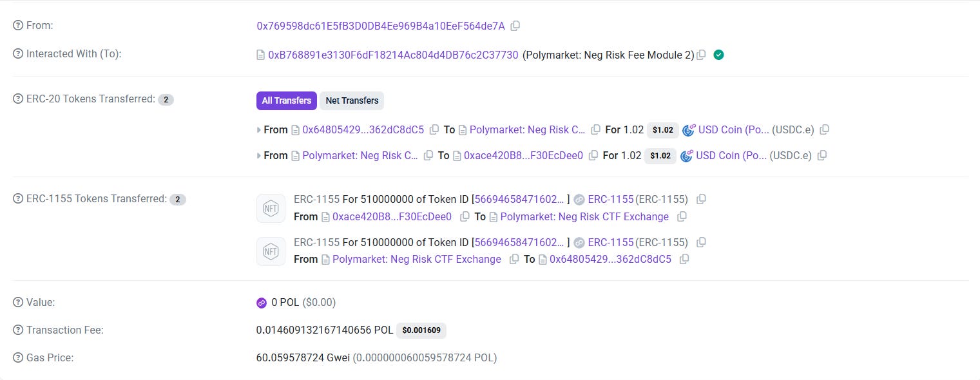Copy the From address
The image size is (980, 380).
click(515, 26)
